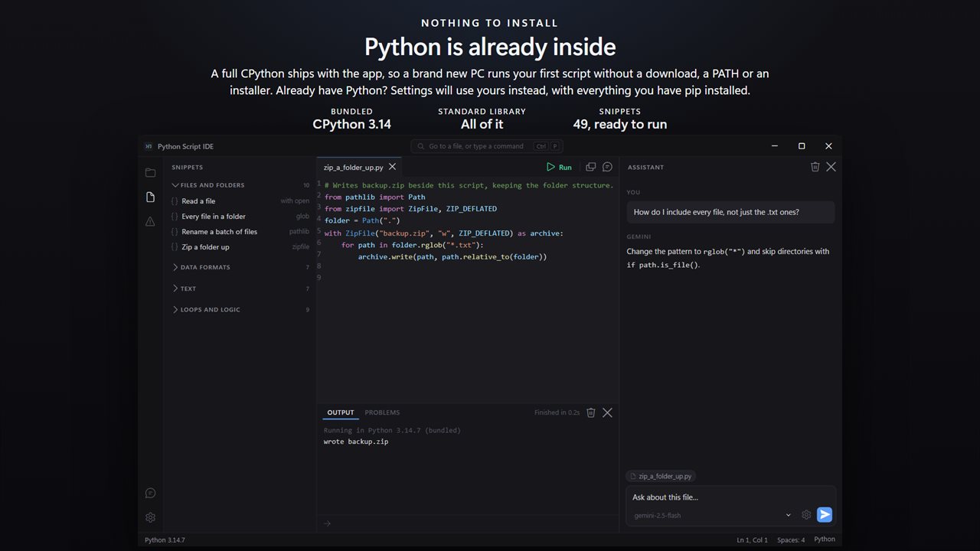Open the 'Every file in a folder' snippet
This screenshot has height=551, width=980.
point(240,217)
